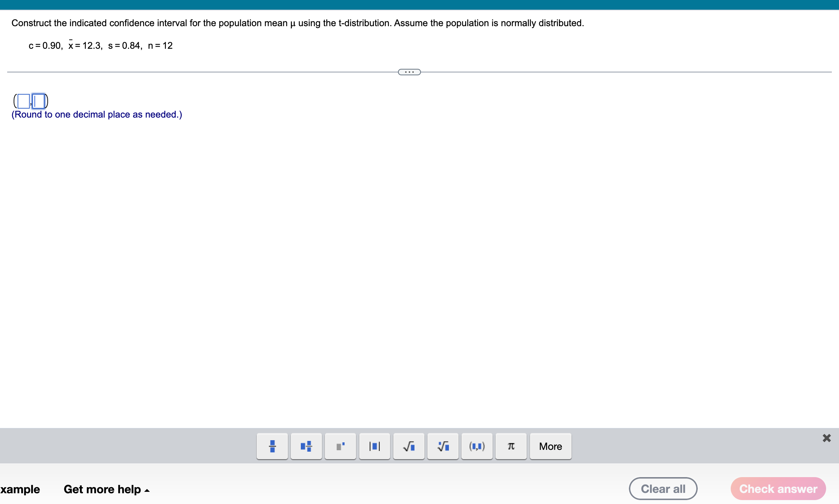
Task: Insert a fraction template
Action: tap(272, 446)
